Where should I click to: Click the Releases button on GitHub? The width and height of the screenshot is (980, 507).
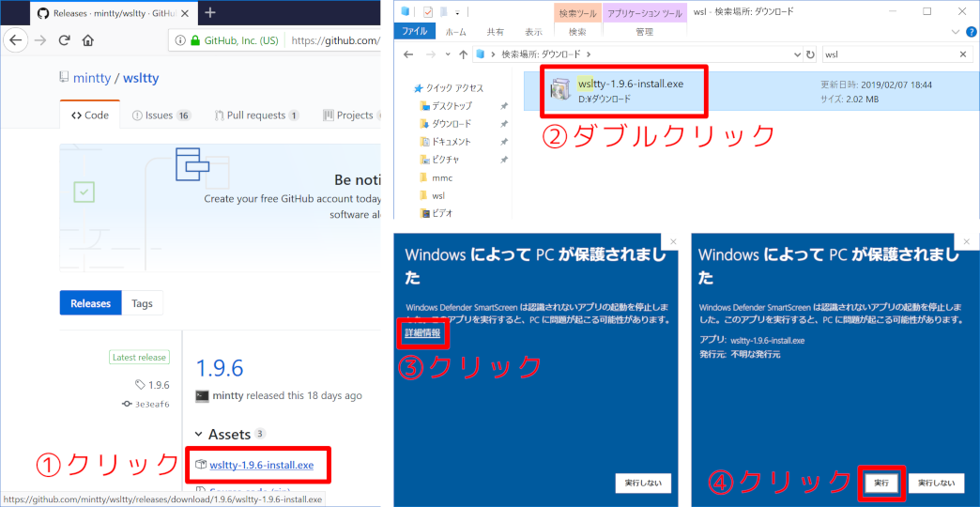click(91, 303)
